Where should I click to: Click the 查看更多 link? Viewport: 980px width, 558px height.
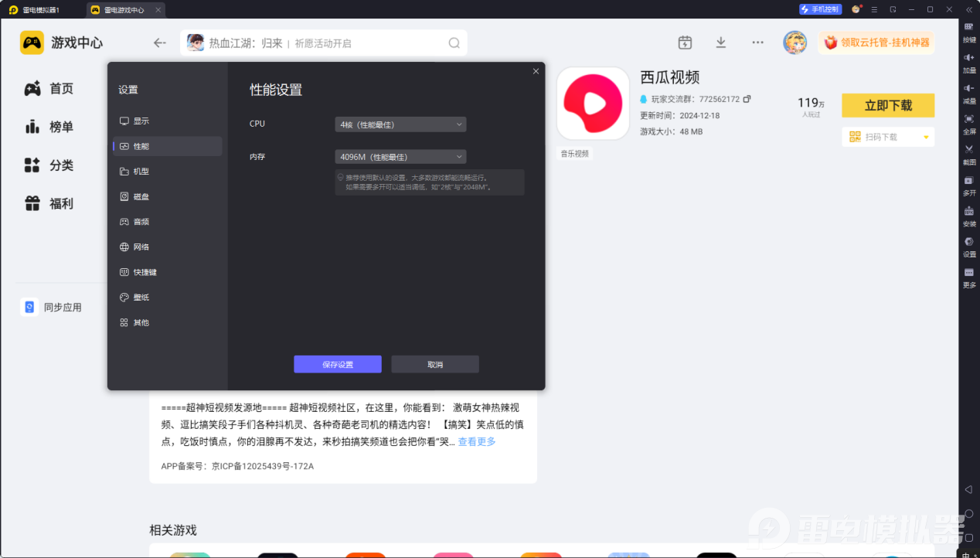point(477,442)
